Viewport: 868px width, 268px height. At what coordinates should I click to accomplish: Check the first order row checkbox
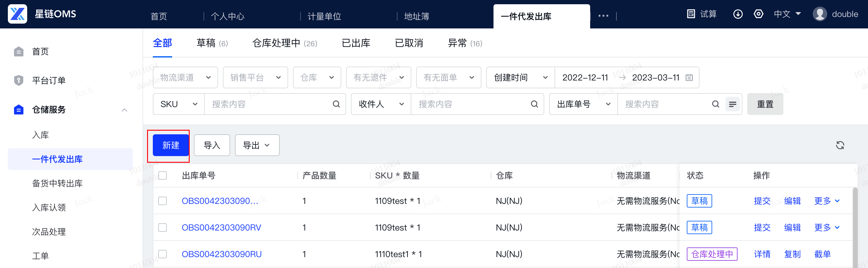(x=162, y=201)
